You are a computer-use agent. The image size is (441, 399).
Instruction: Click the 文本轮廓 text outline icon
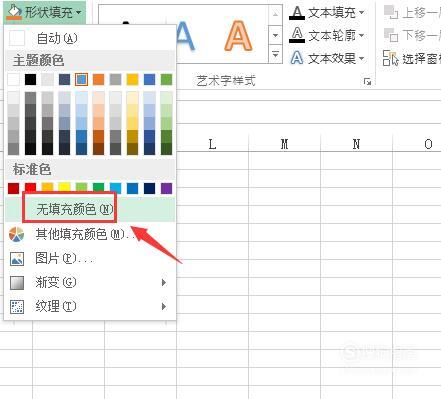(297, 35)
